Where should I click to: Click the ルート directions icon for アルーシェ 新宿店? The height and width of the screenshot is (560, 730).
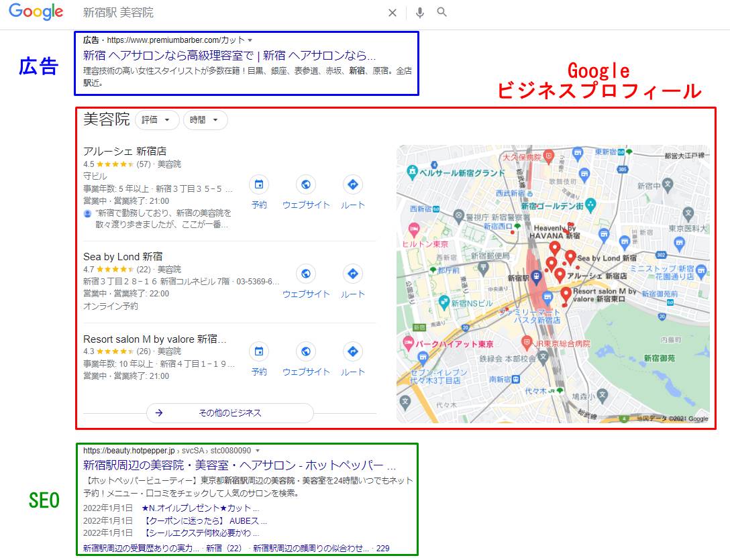point(352,185)
